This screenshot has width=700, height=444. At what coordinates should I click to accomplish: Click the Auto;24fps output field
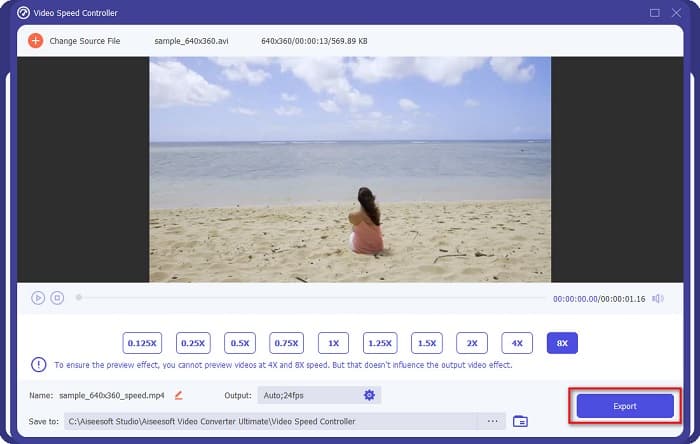tap(319, 395)
